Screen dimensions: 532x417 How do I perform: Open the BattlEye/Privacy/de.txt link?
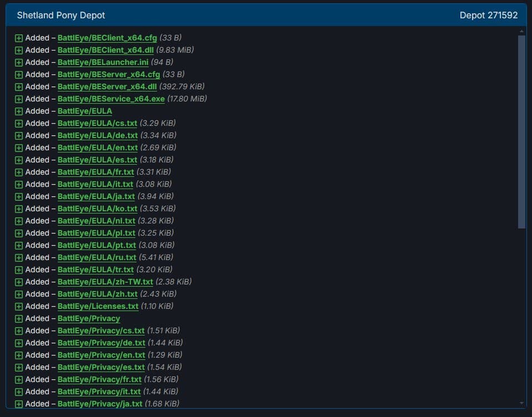101,343
